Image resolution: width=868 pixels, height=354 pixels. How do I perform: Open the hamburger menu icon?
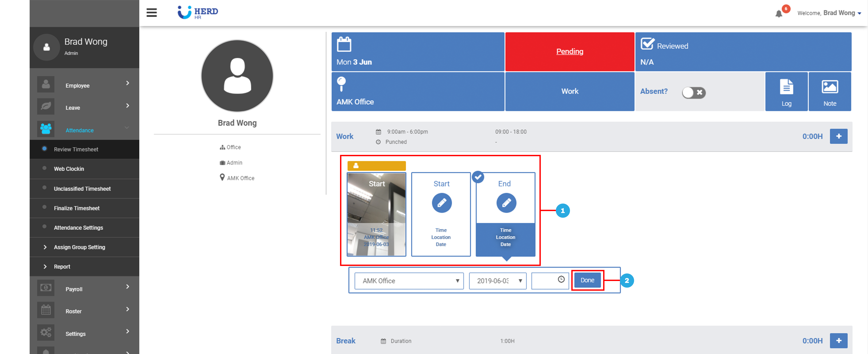click(x=152, y=13)
